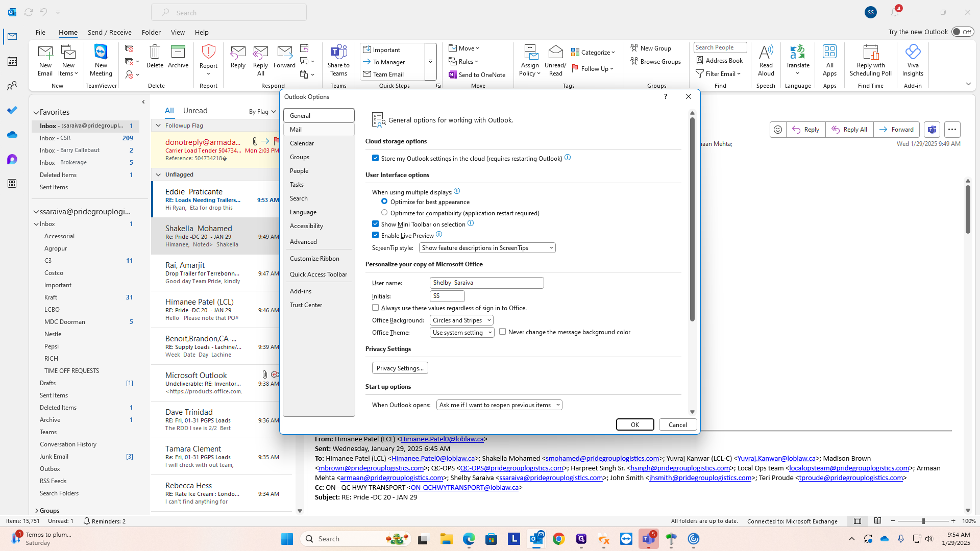Click the Search People field
The image size is (980, 551).
pos(720,47)
